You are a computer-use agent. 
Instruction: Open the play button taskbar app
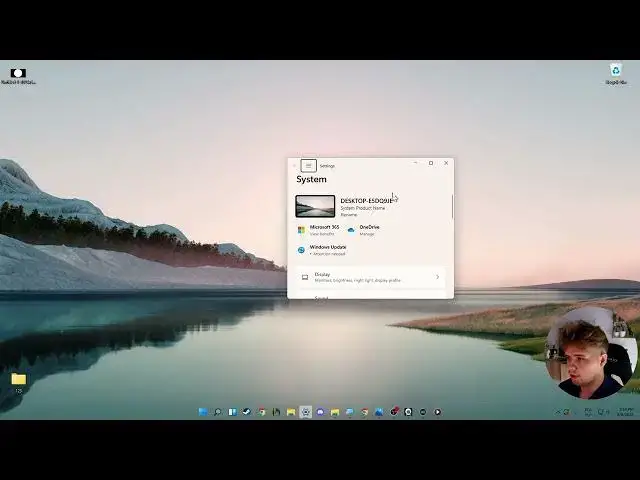click(x=438, y=412)
